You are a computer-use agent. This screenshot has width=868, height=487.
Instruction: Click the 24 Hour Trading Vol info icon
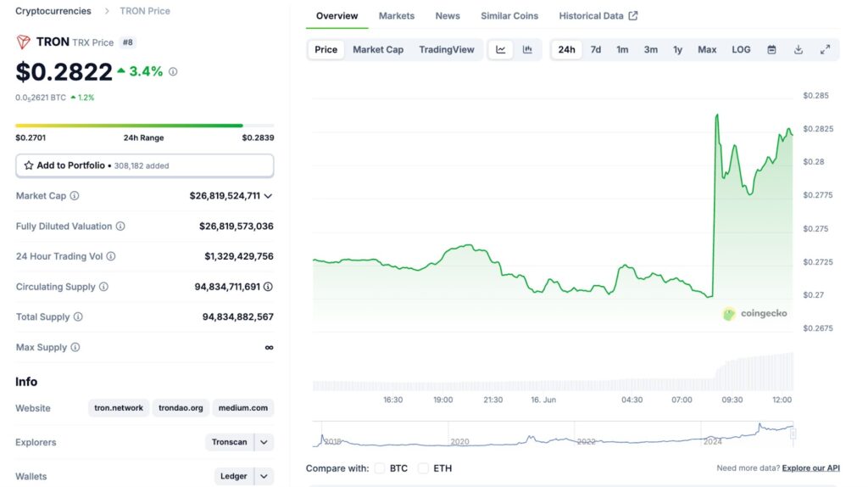click(111, 256)
